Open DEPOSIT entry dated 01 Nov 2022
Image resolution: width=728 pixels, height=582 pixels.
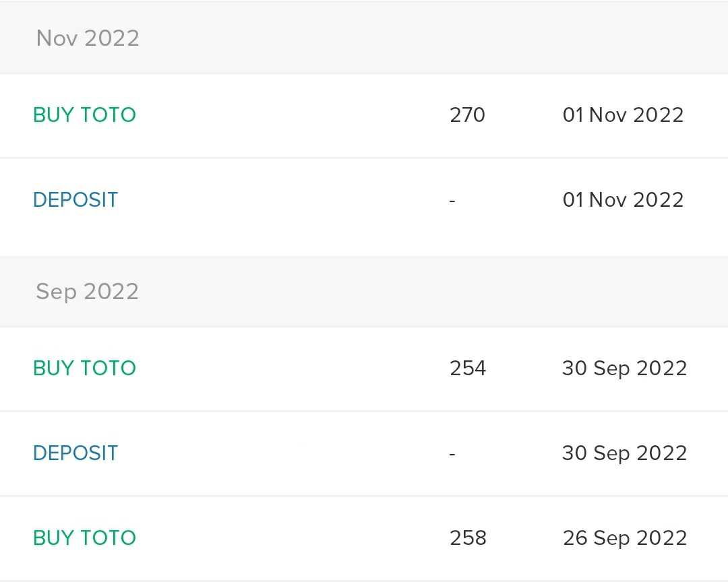point(75,200)
